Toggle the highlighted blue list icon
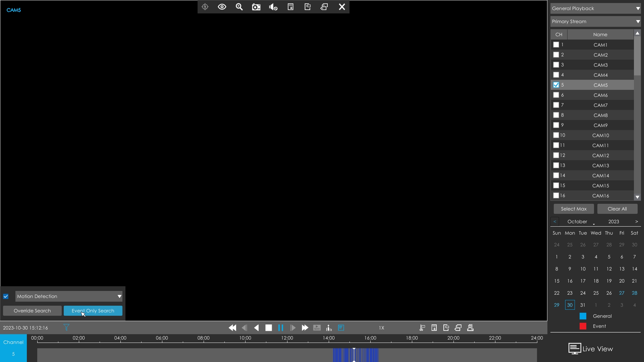Viewport: 644px width, 362px height. pyautogui.click(x=341, y=328)
